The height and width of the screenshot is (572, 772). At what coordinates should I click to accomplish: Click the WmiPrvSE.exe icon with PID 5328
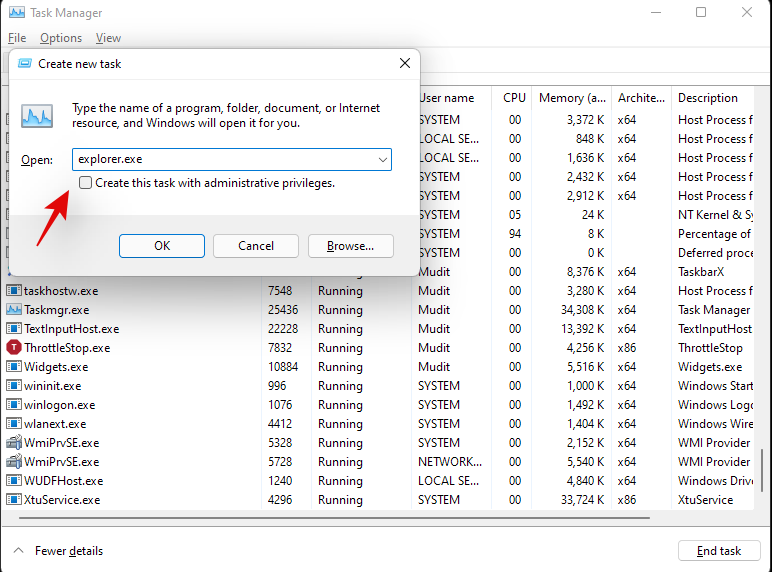pos(14,442)
